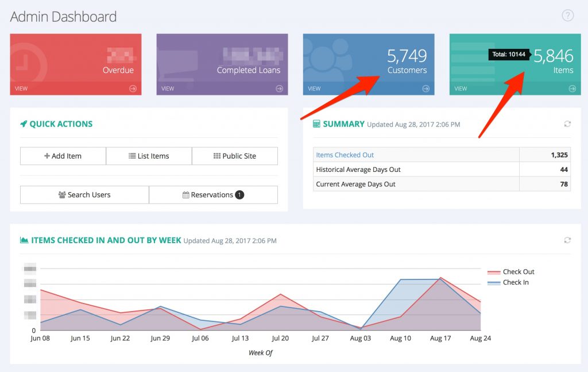The image size is (588, 372).
Task: Open the List Items page
Action: tap(149, 156)
